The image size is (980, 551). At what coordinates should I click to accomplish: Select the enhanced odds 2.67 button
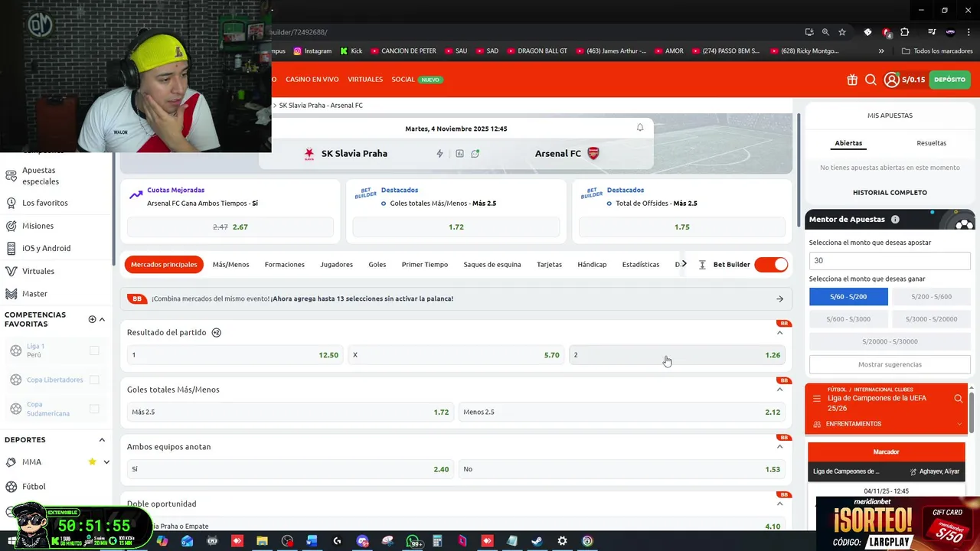tap(230, 227)
